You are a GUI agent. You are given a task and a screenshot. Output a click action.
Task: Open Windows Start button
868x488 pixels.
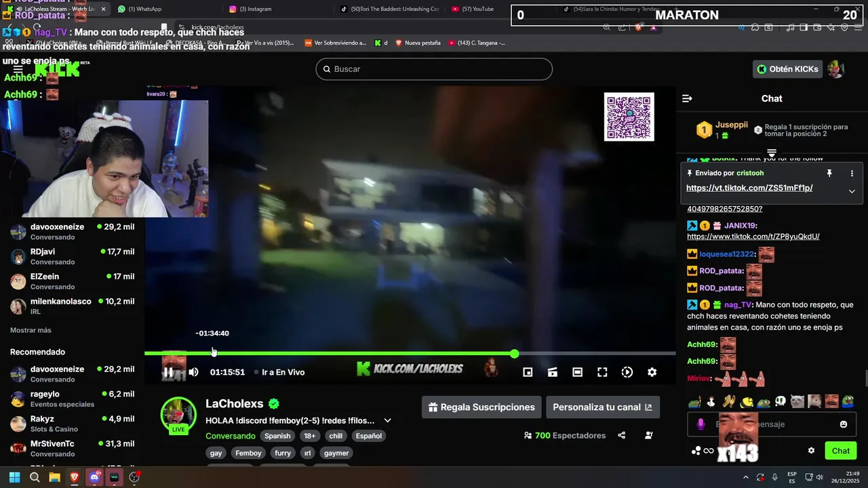pos(14,477)
